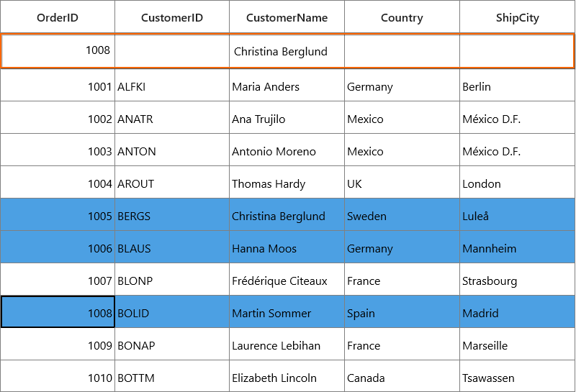
Task: Sort by the CustomerID column header
Action: pos(172,17)
